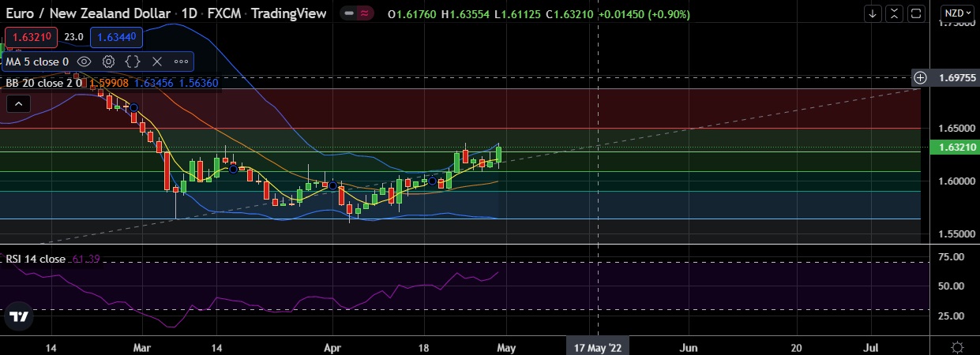This screenshot has width=980, height=355.
Task: Select the BB 20 close 2 0 legend
Action: click(x=45, y=82)
